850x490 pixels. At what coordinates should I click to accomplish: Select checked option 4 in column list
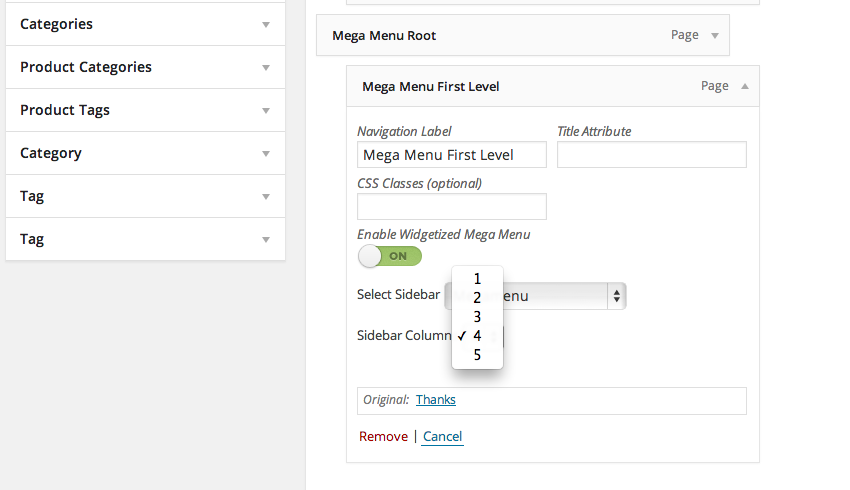pos(477,336)
